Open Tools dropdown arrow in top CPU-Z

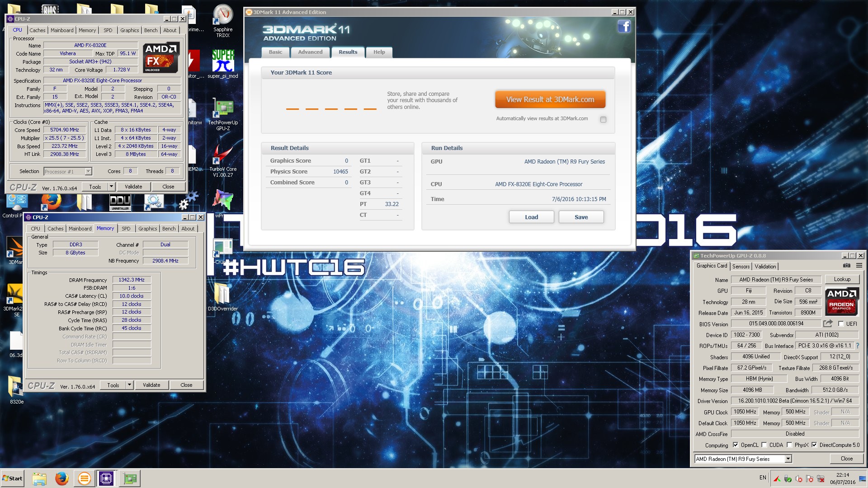click(111, 187)
